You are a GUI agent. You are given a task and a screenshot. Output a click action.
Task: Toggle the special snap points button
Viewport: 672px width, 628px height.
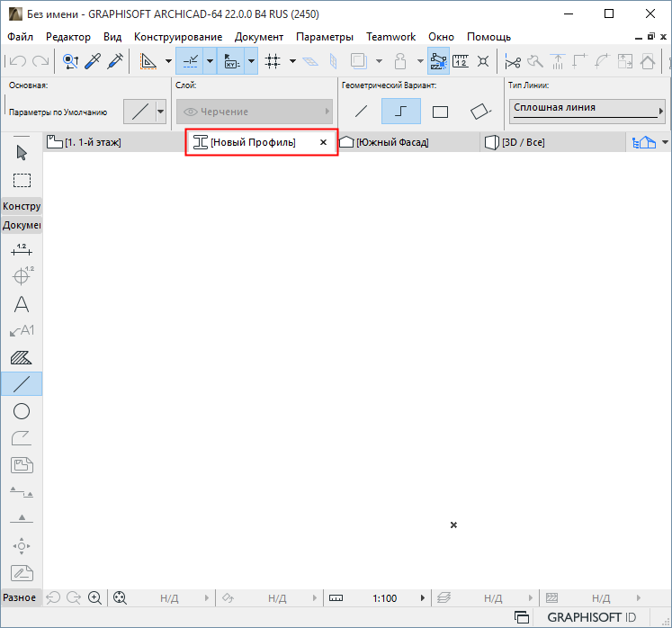coord(483,61)
